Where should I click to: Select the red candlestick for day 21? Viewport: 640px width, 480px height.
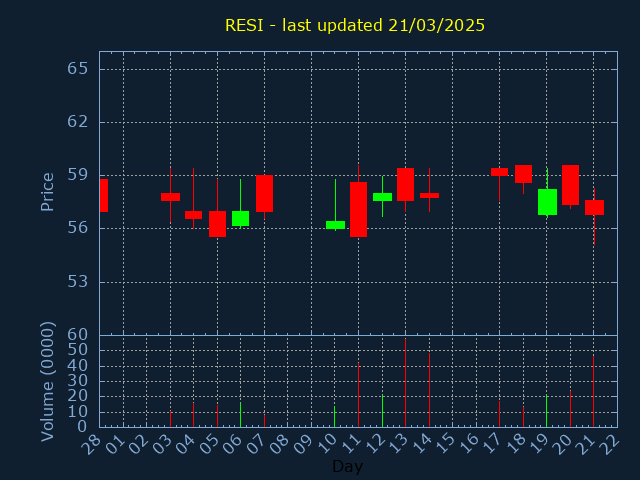tap(594, 207)
